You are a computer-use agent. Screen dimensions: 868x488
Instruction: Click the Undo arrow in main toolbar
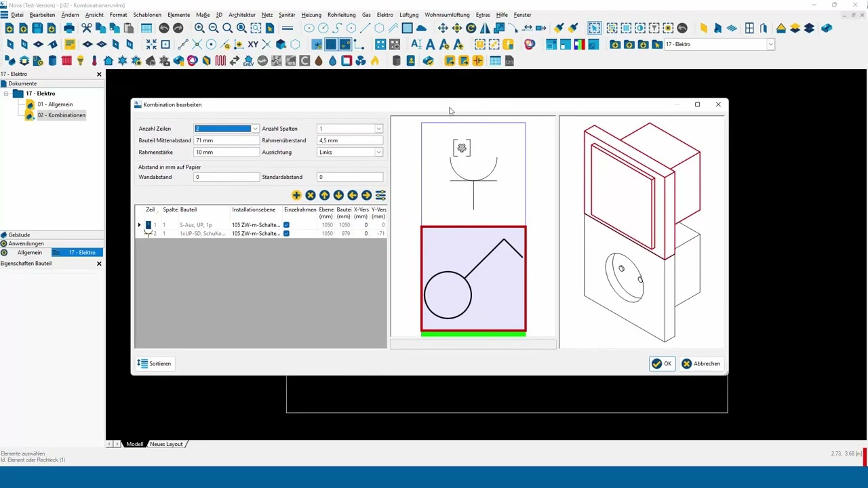point(163,28)
